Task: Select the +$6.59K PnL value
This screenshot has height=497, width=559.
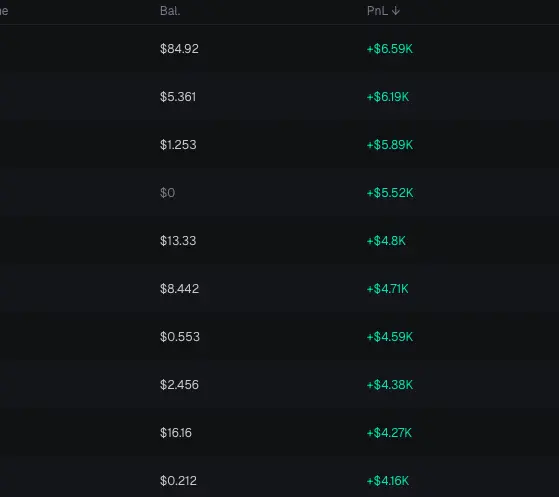Action: [390, 49]
